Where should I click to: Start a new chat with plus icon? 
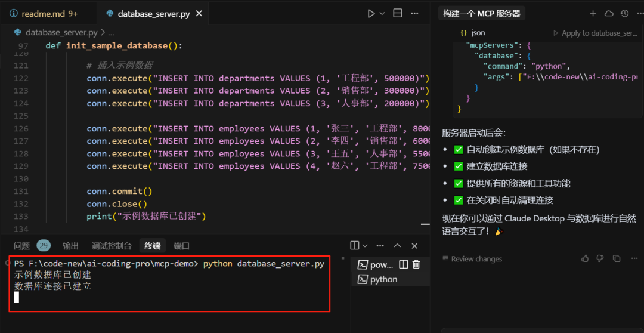tap(593, 13)
